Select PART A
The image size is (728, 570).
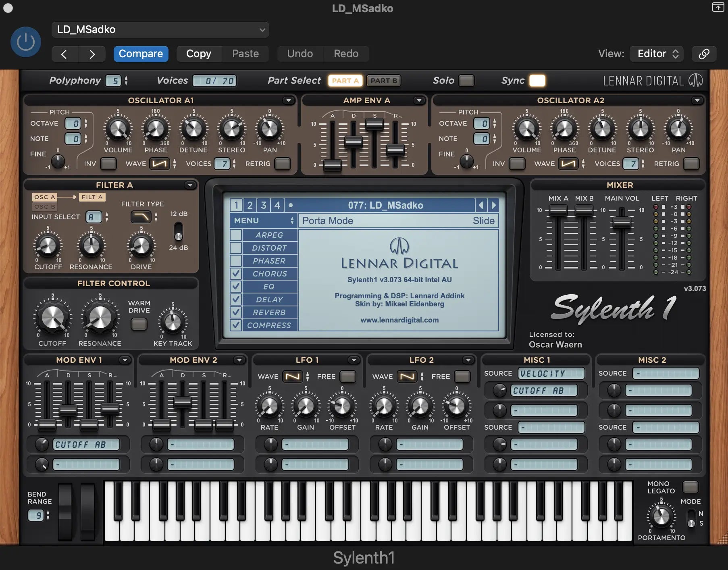coord(345,81)
